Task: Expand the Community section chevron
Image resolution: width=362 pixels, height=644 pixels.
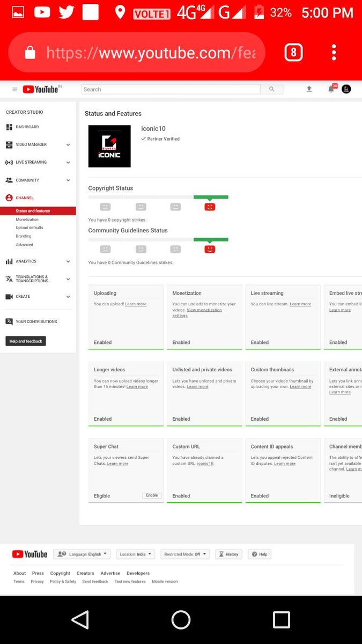Action: click(68, 180)
